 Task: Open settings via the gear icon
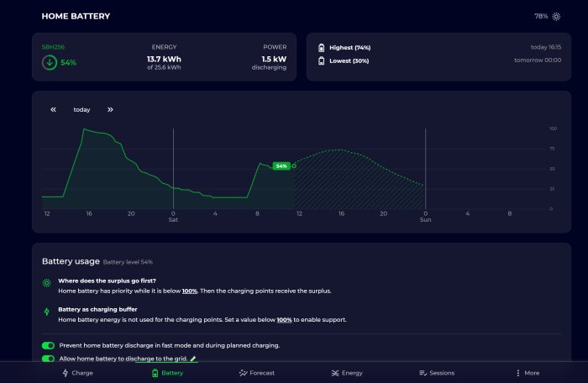pos(556,17)
